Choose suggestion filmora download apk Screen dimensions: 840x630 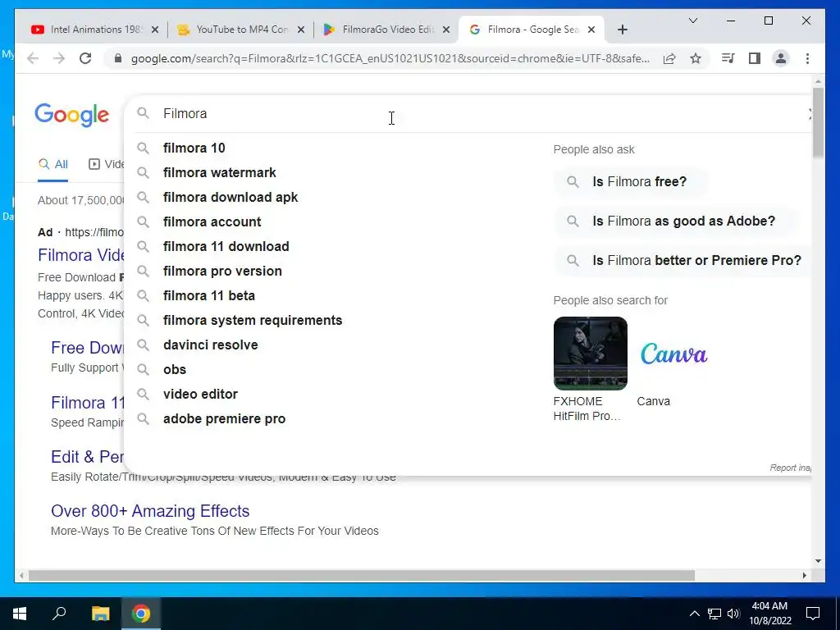click(x=231, y=197)
